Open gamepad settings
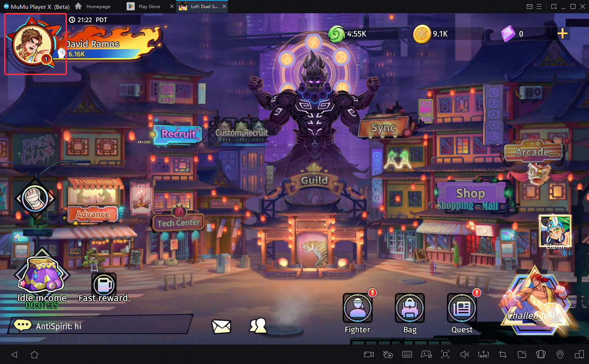 [x=426, y=354]
